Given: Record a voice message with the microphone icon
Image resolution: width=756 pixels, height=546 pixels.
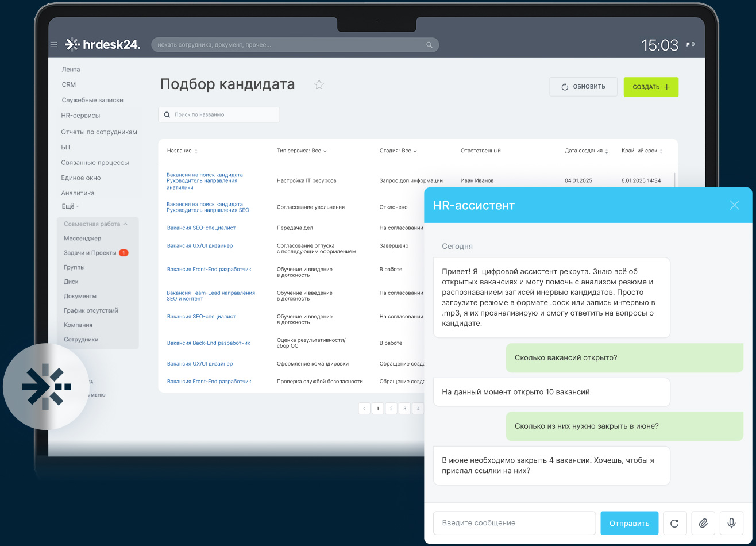Looking at the screenshot, I should point(731,523).
